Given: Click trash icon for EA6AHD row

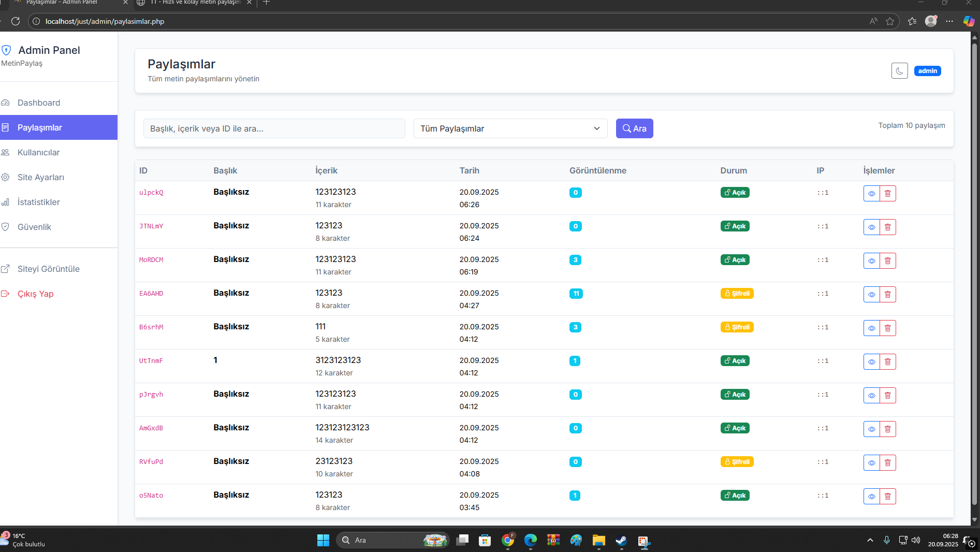Looking at the screenshot, I should click(887, 295).
